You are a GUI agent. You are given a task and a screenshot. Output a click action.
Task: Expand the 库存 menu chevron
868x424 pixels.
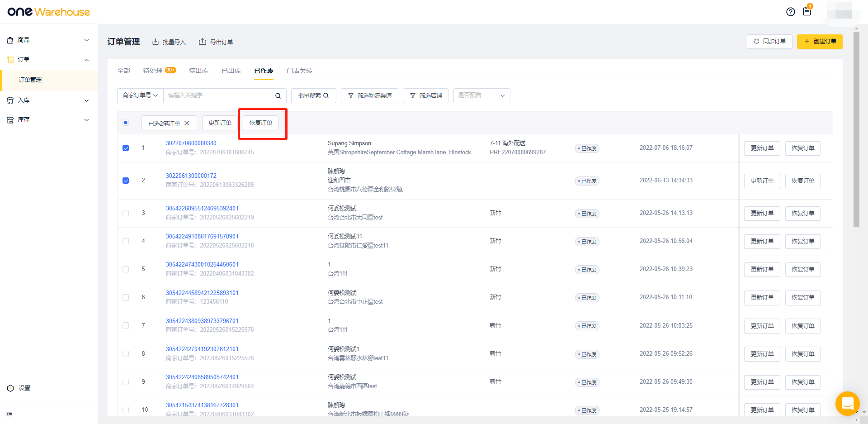(x=86, y=120)
